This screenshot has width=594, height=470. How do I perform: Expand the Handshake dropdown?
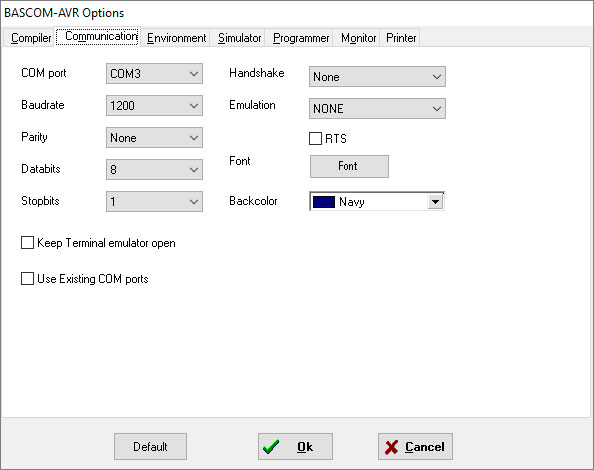(x=377, y=77)
